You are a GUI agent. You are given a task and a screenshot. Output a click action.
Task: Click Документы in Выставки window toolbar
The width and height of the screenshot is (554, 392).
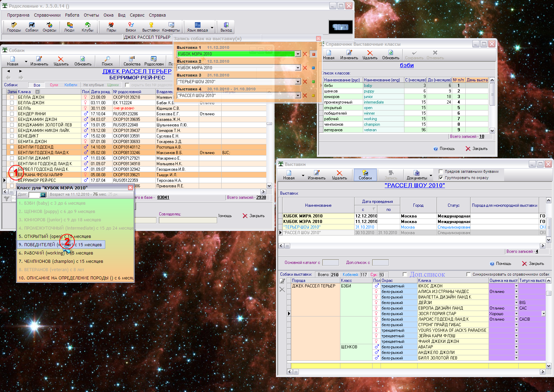[417, 175]
